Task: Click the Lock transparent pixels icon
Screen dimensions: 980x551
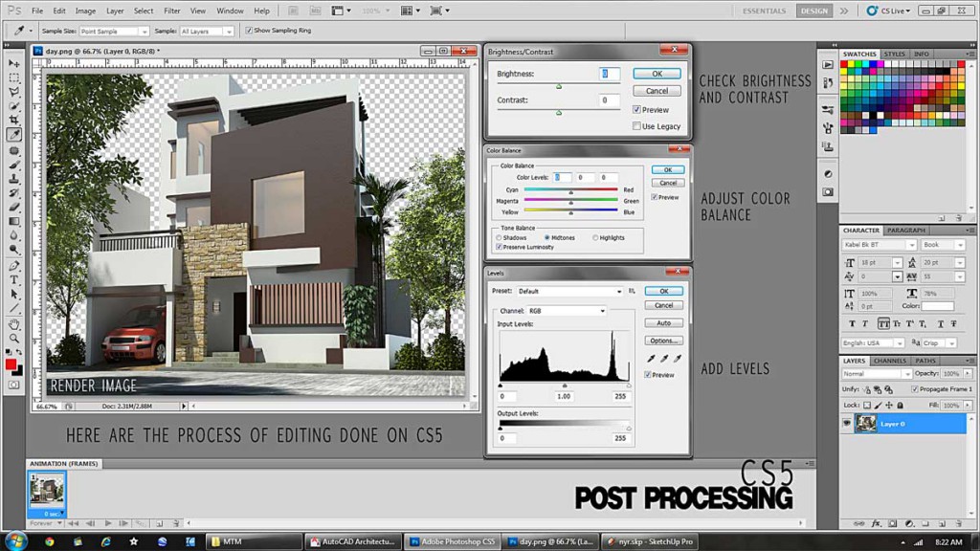Action: point(866,406)
